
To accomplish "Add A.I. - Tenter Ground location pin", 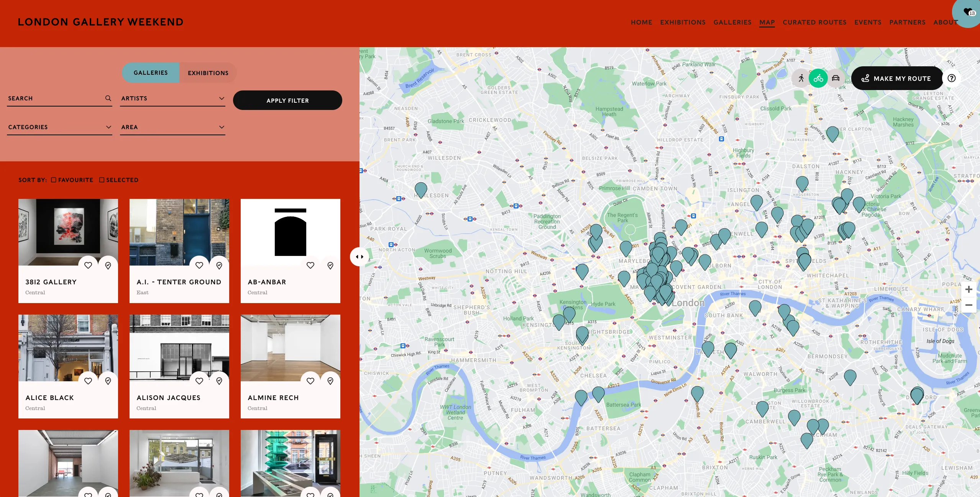I will point(219,265).
